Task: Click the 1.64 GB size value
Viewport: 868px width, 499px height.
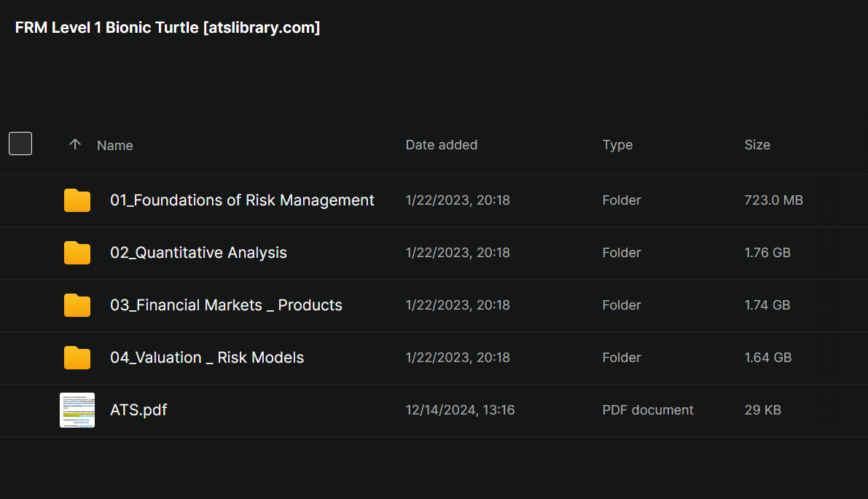Action: click(768, 358)
